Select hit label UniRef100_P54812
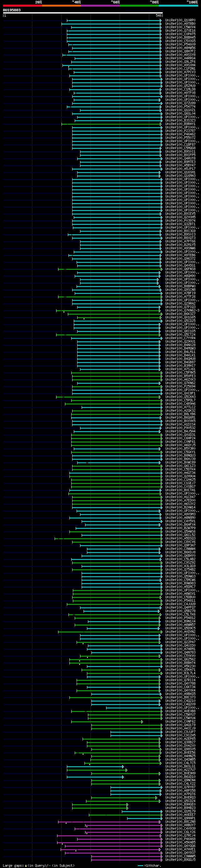This screenshot has width=201, height=868. pyautogui.click(x=180, y=618)
